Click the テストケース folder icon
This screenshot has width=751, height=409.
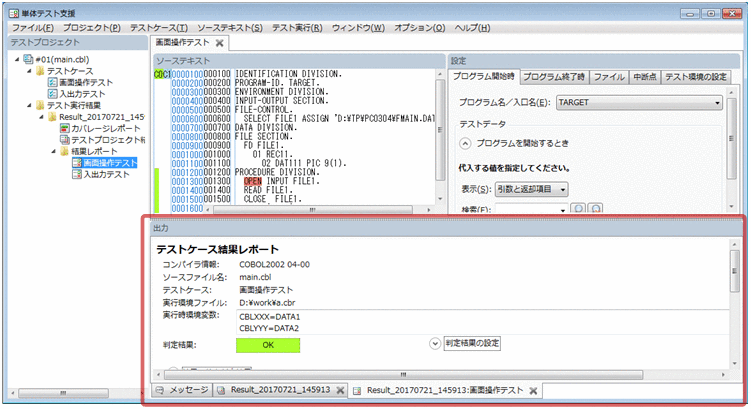click(x=40, y=71)
